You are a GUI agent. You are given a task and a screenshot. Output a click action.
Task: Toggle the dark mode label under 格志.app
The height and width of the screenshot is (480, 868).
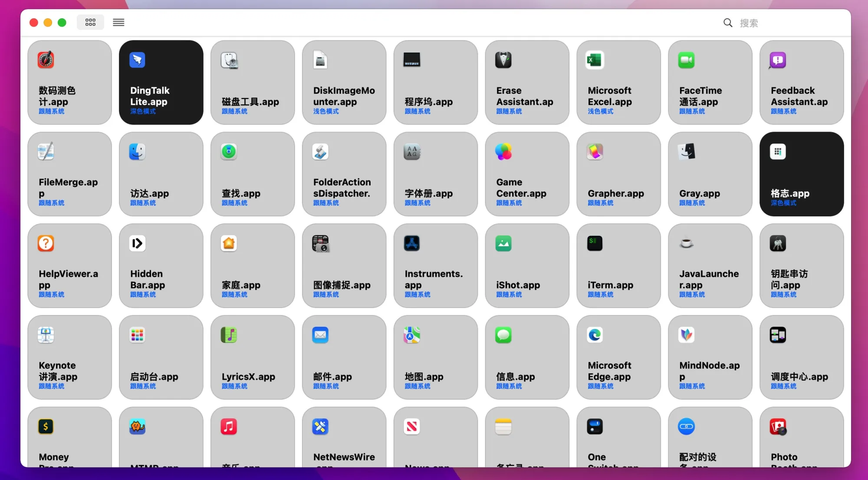click(x=783, y=203)
